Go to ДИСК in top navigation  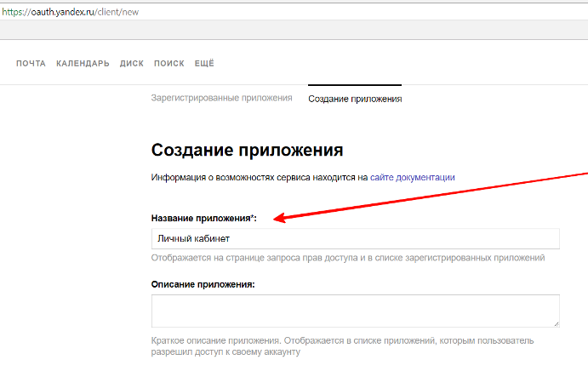132,64
